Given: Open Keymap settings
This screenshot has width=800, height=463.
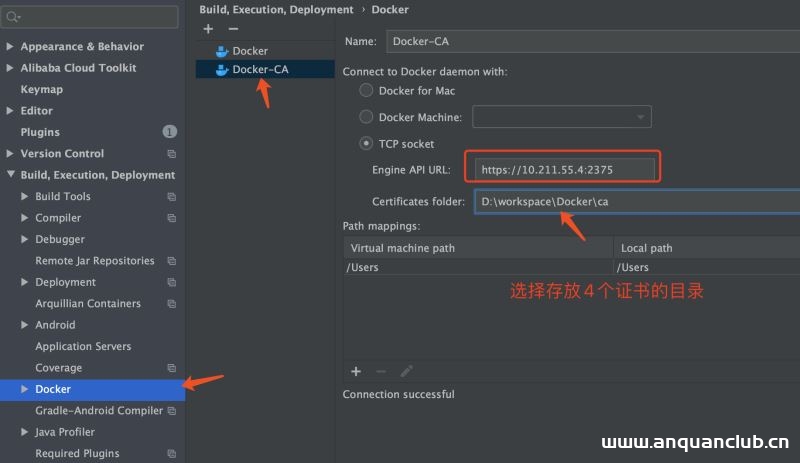Looking at the screenshot, I should point(42,89).
